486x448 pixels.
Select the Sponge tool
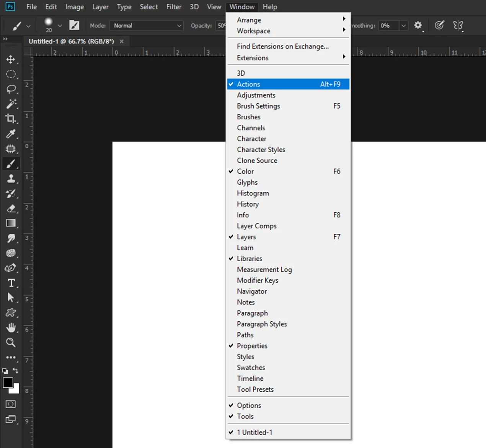tap(11, 253)
